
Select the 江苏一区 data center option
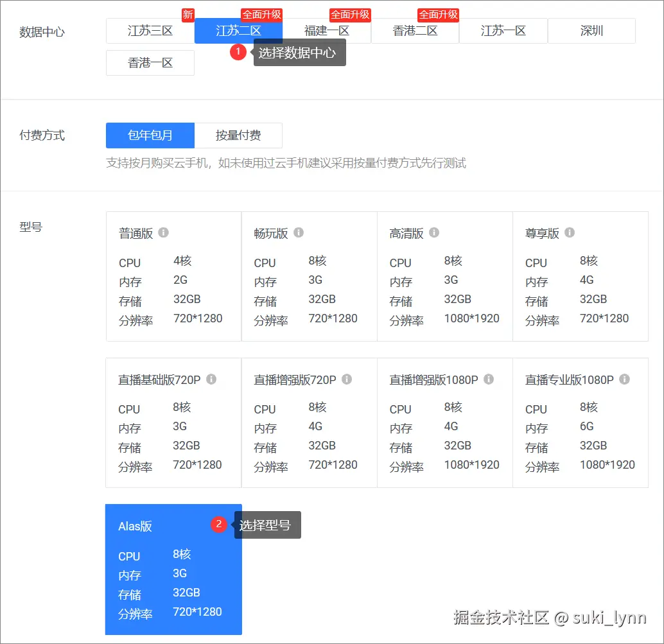click(x=503, y=31)
